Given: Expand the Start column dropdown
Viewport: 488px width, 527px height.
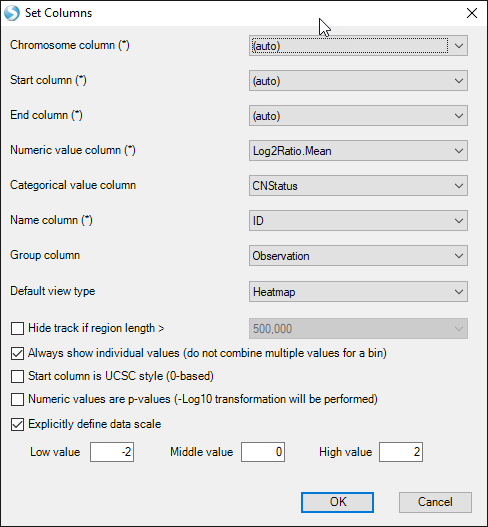Looking at the screenshot, I should tap(358, 81).
